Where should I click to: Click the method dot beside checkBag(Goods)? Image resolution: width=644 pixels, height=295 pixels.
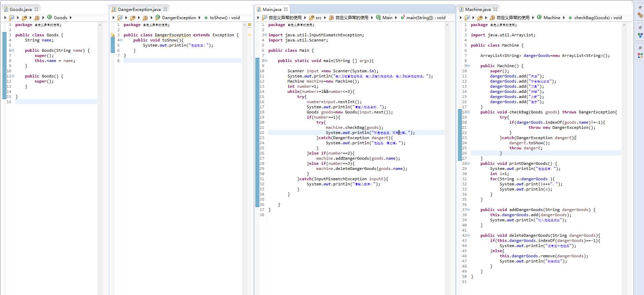click(x=570, y=18)
